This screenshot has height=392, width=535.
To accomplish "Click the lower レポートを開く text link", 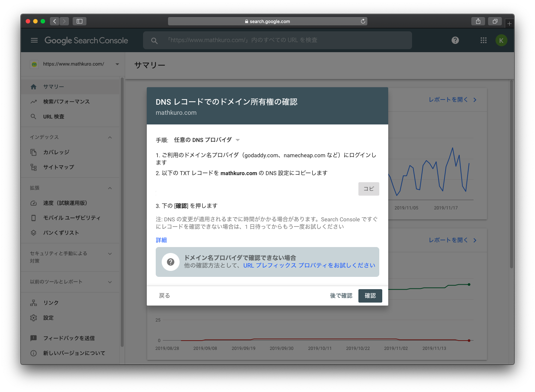I will point(448,240).
